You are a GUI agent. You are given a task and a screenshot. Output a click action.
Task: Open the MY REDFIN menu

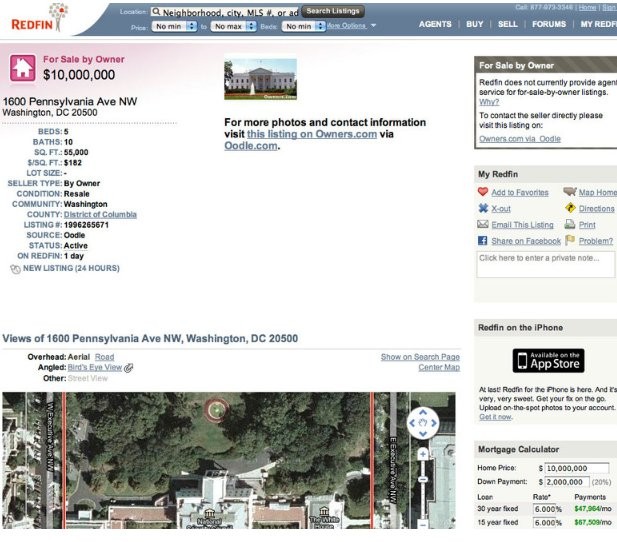click(599, 24)
